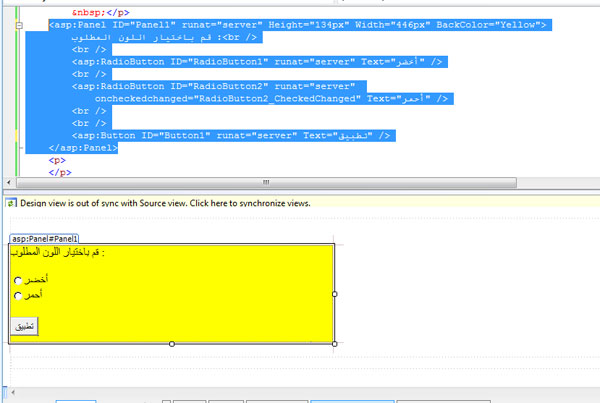The height and width of the screenshot is (403, 600).
Task: Click the bottom-right corner resize handle
Action: point(334,344)
